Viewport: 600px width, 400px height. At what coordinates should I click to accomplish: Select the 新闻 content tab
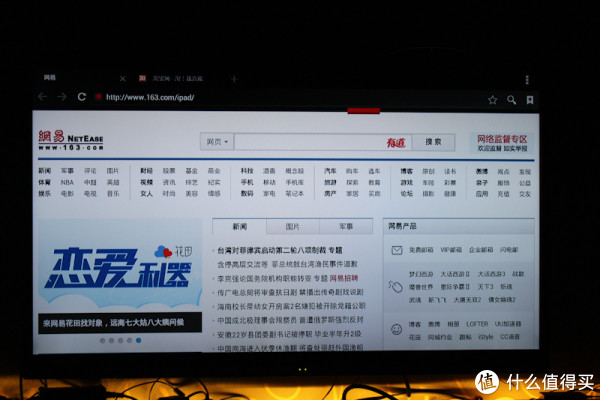pos(240,227)
